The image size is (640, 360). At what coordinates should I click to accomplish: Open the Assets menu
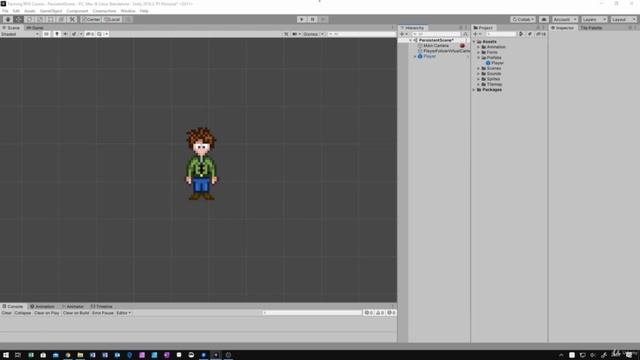click(30, 11)
